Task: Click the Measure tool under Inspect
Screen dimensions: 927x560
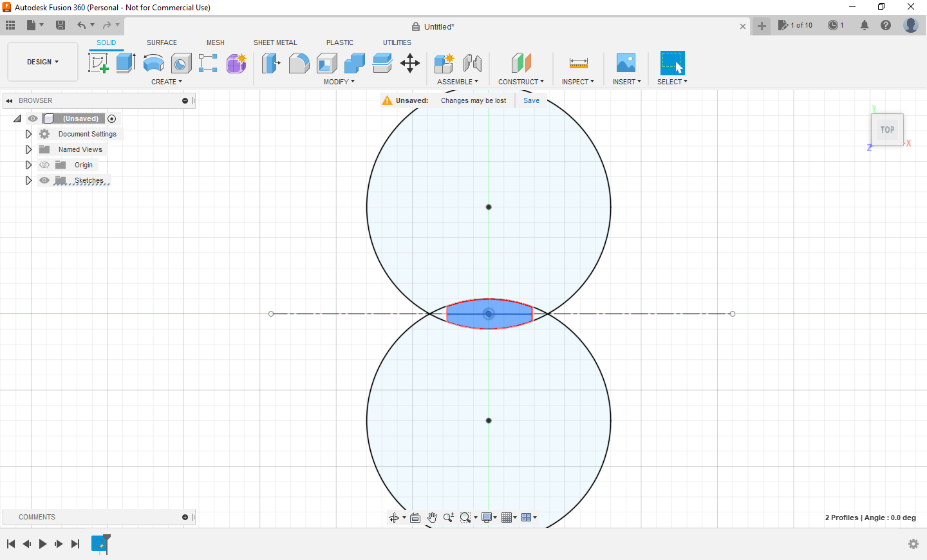Action: [578, 63]
